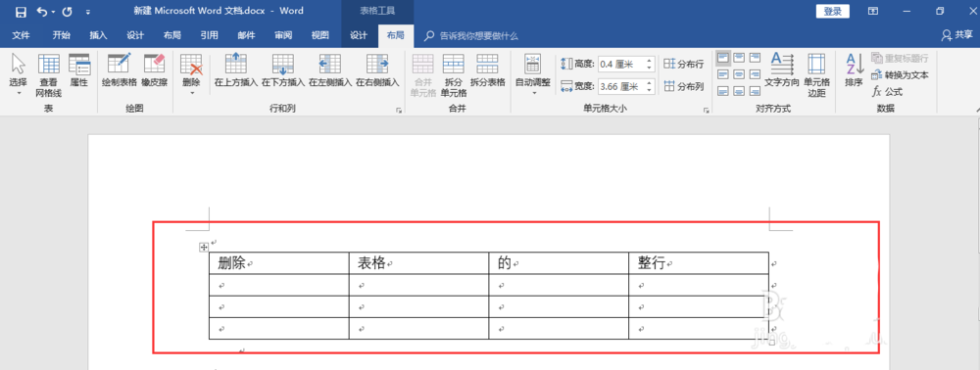Click 在右侧插入 to insert column right
Screen dimensions: 980x370
377,69
